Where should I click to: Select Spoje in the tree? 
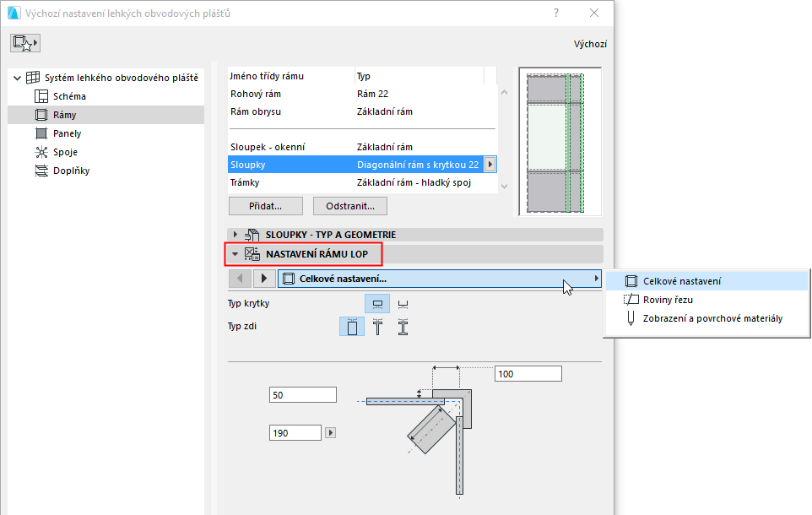(x=65, y=152)
